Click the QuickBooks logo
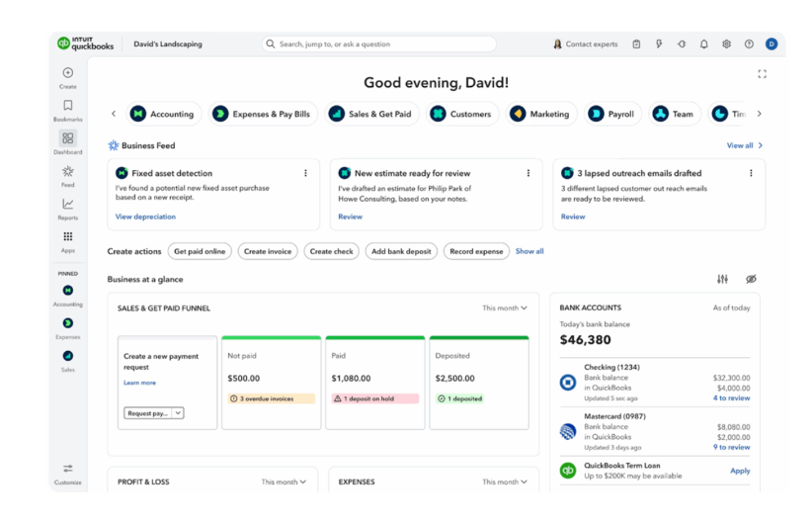Image resolution: width=812 pixels, height=526 pixels. point(85,44)
